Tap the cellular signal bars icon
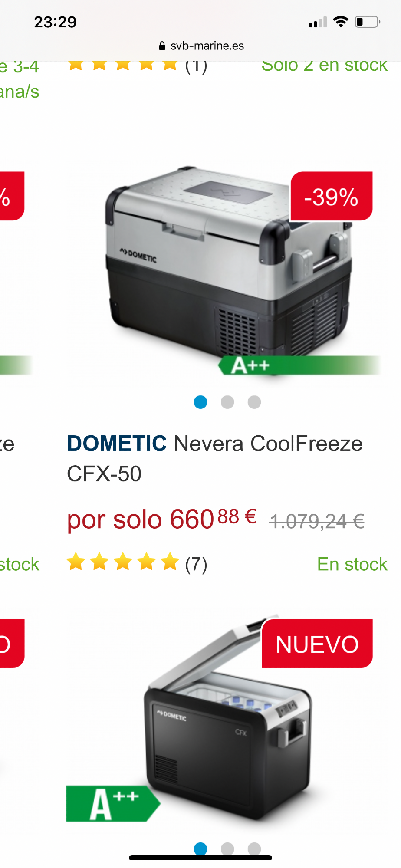 [318, 22]
